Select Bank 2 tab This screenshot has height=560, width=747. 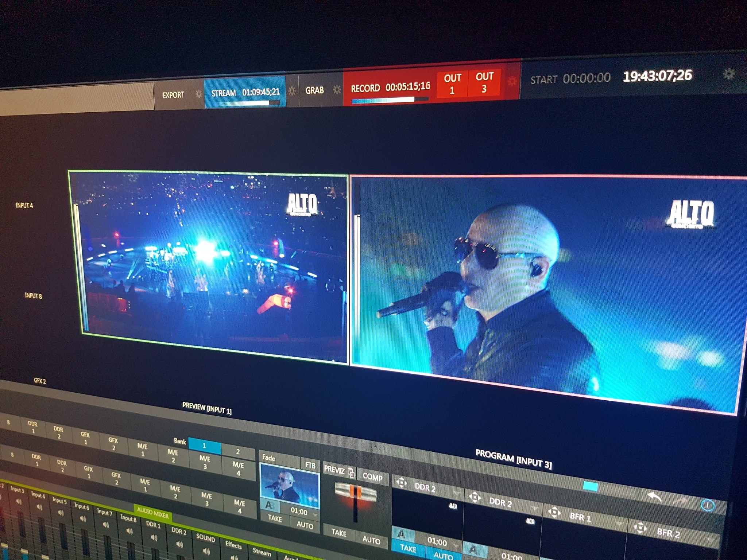tap(238, 452)
